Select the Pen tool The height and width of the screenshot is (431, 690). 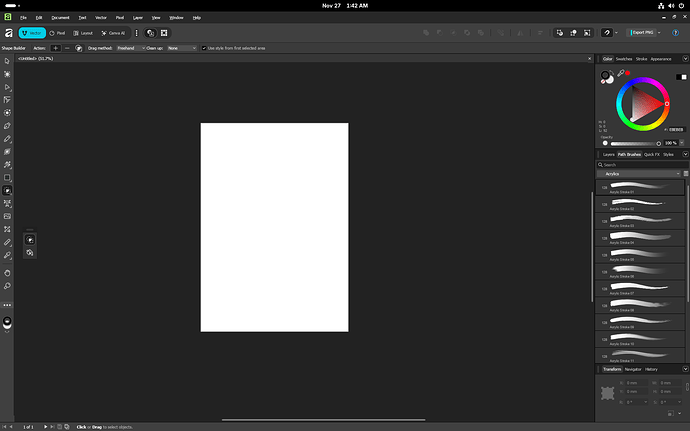7,126
